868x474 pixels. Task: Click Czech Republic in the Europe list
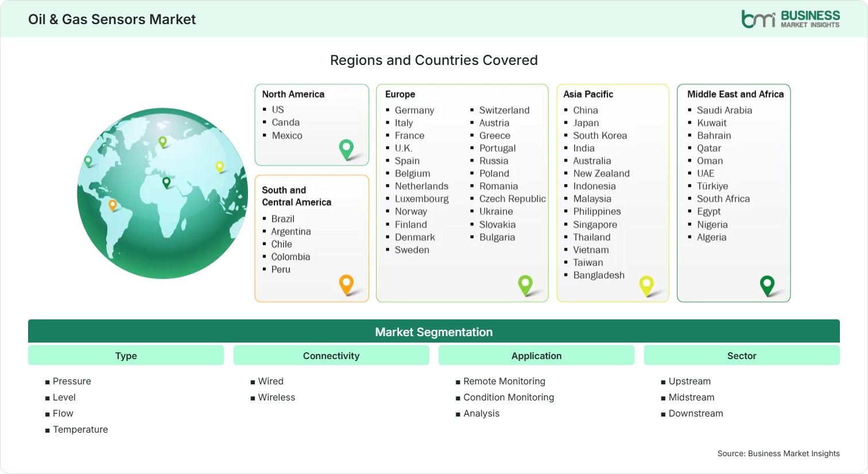pos(513,199)
